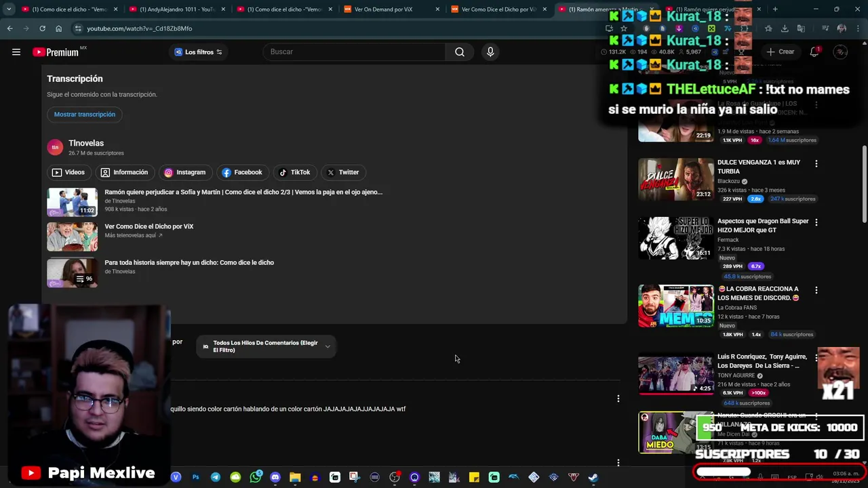Open Tlnovelas channel avatar
Viewport: 868px width, 488px height.
pos(55,147)
